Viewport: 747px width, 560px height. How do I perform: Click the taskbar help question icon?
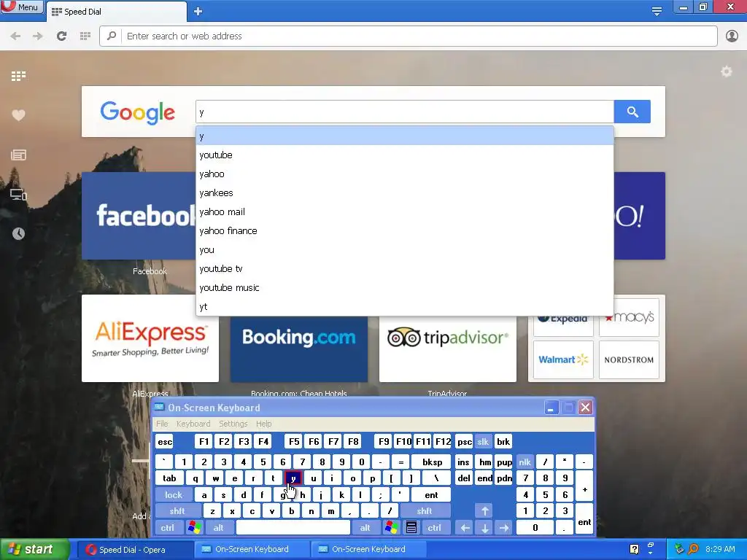pos(634,549)
